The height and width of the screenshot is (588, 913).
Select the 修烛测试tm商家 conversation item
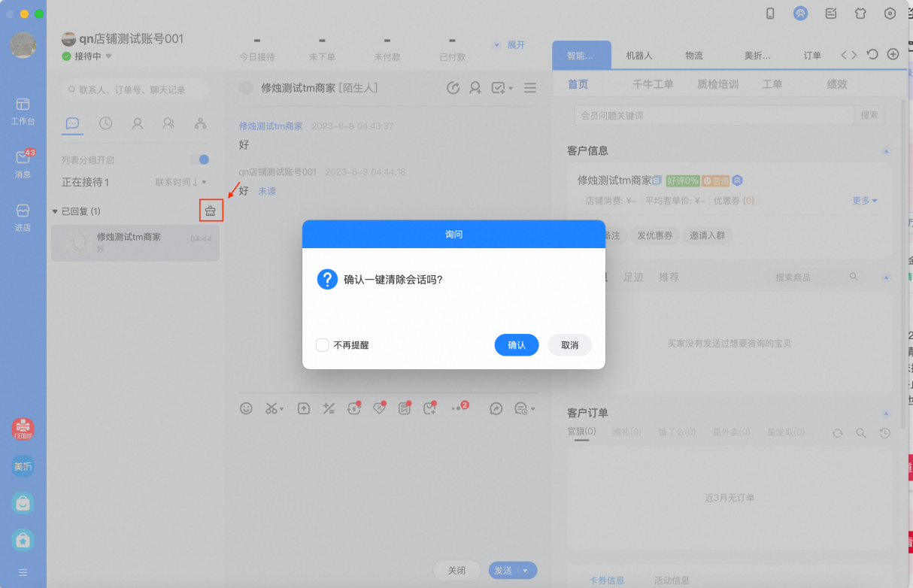135,242
